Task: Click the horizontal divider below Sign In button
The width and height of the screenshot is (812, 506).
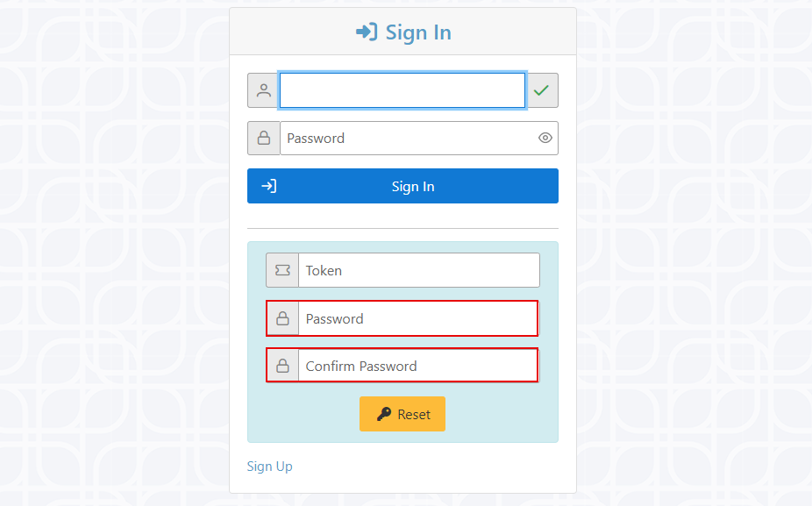Action: click(402, 228)
